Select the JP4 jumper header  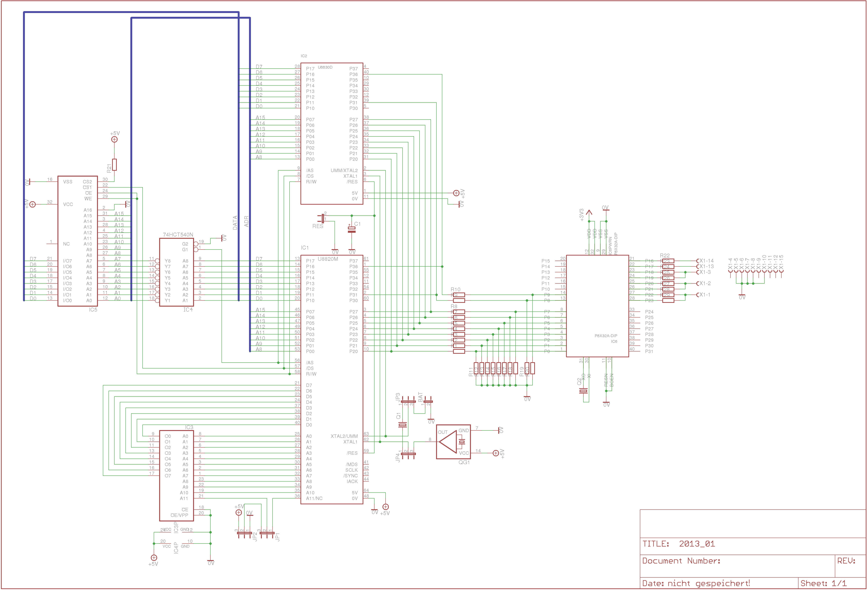[408, 454]
